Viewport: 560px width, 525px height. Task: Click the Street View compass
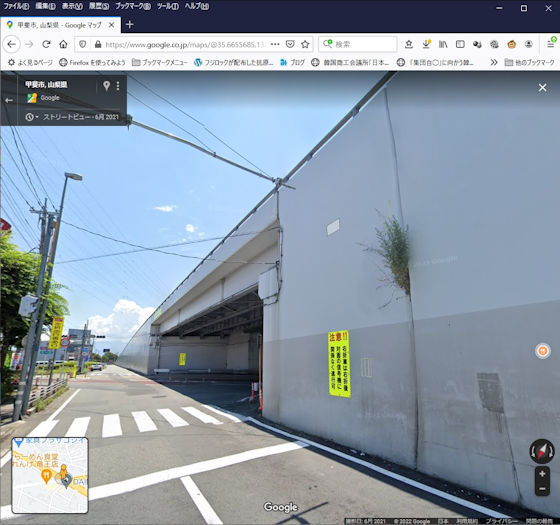click(x=542, y=451)
